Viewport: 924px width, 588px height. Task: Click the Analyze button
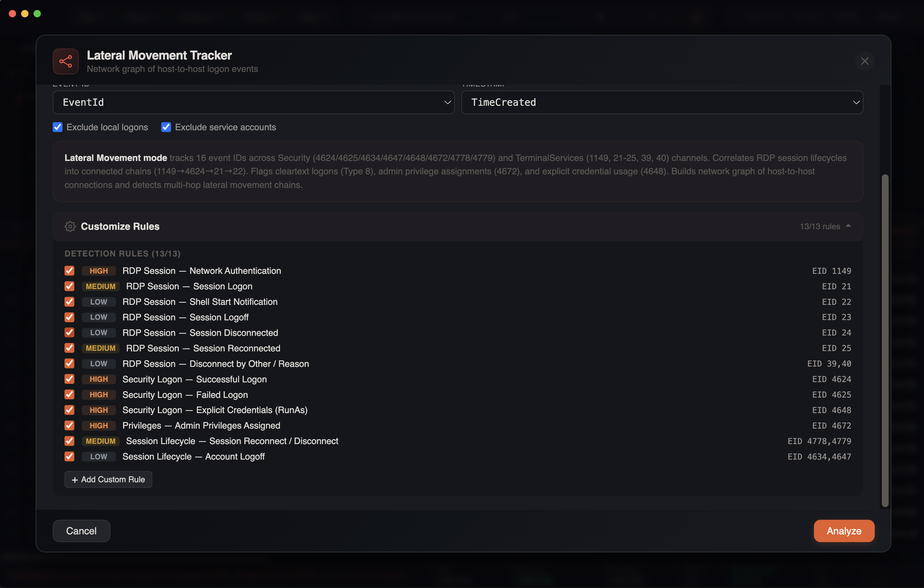[x=844, y=531]
